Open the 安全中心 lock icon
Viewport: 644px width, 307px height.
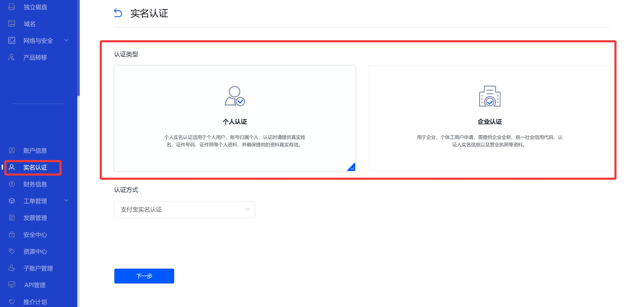[12, 234]
